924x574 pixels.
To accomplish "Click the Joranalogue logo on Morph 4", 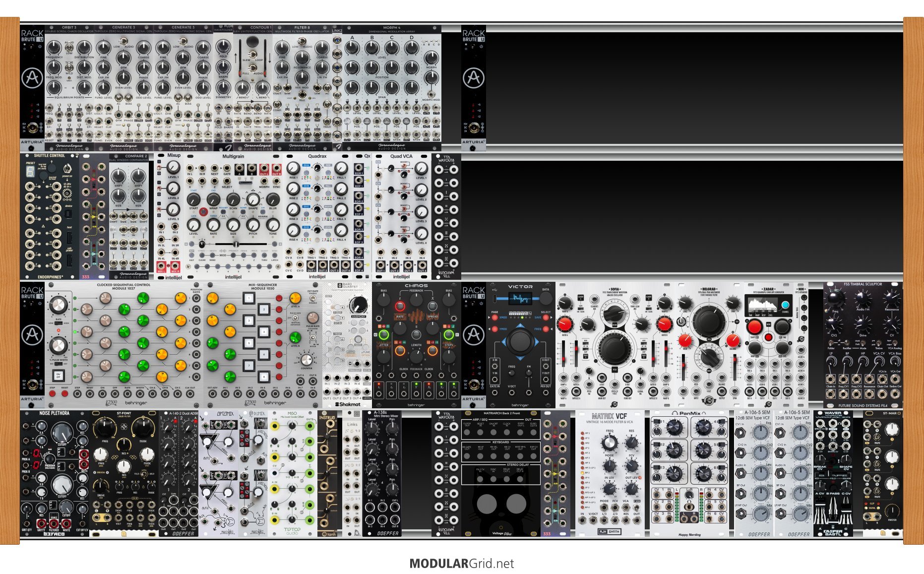I will click(x=392, y=146).
